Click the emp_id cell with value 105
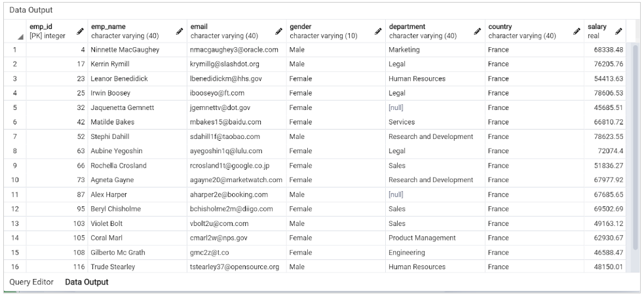This screenshot has height=296, width=644. [x=57, y=238]
